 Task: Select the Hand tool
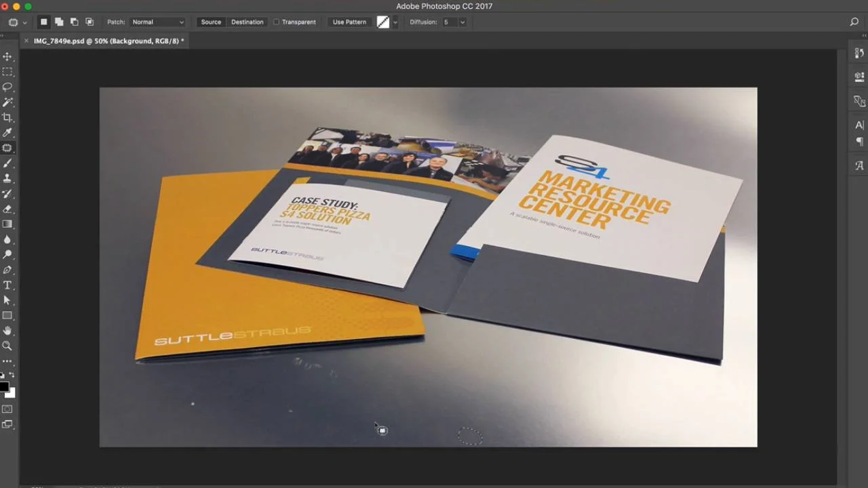7,331
